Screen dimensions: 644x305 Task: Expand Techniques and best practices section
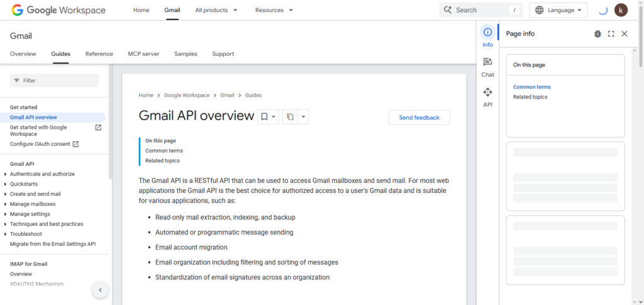click(x=5, y=224)
